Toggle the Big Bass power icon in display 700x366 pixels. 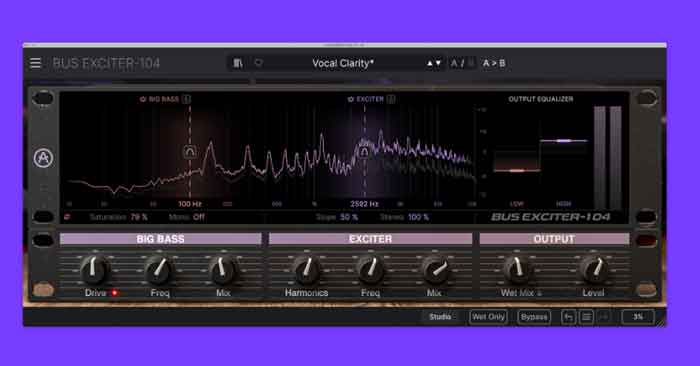pyautogui.click(x=143, y=99)
